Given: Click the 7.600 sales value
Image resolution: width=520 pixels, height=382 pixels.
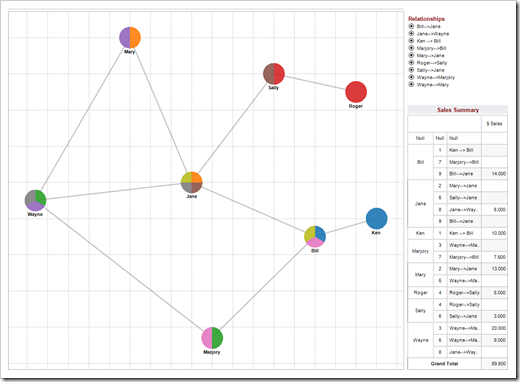Looking at the screenshot, I should click(499, 257).
